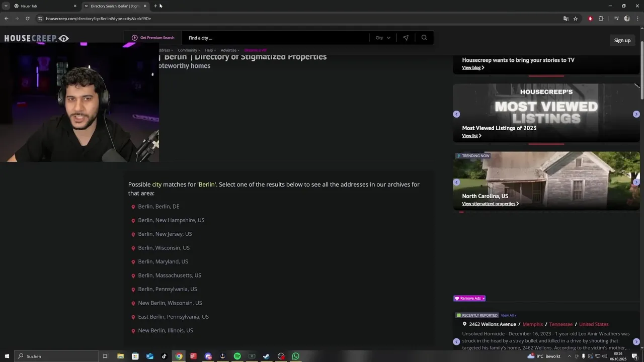
Task: Close the Directory Search browser tab
Action: coord(145,6)
